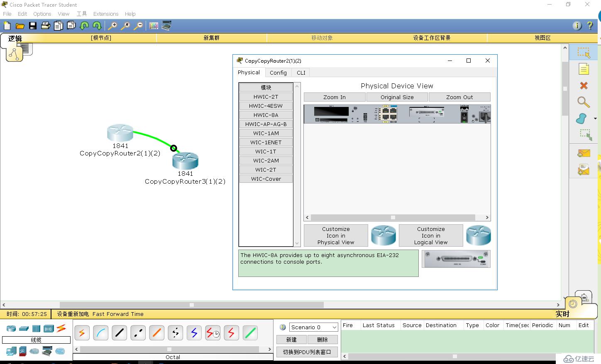Screen dimensions: 601x364
Task: Select the HWIC-2T module
Action: (266, 97)
